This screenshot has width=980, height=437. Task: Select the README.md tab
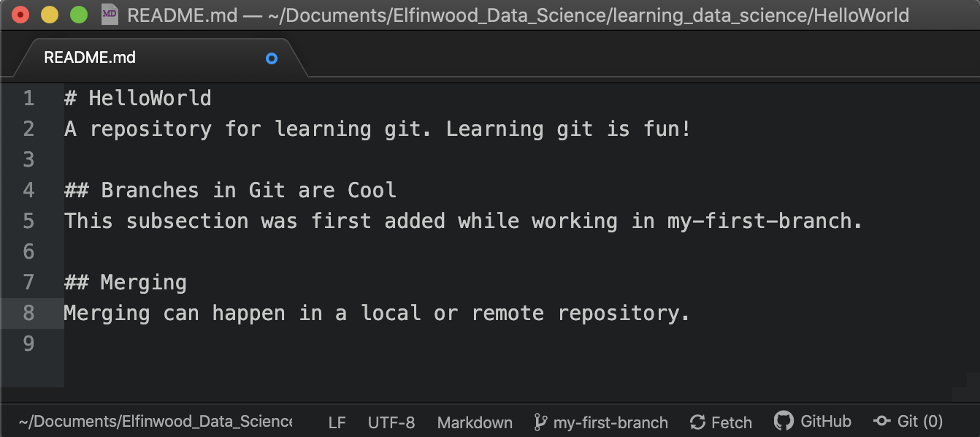pos(90,58)
